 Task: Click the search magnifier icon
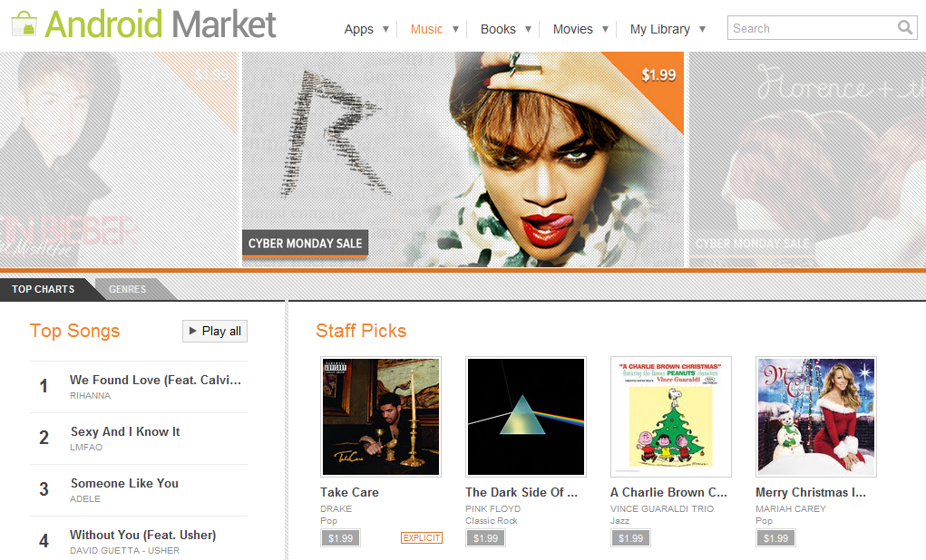click(x=905, y=28)
